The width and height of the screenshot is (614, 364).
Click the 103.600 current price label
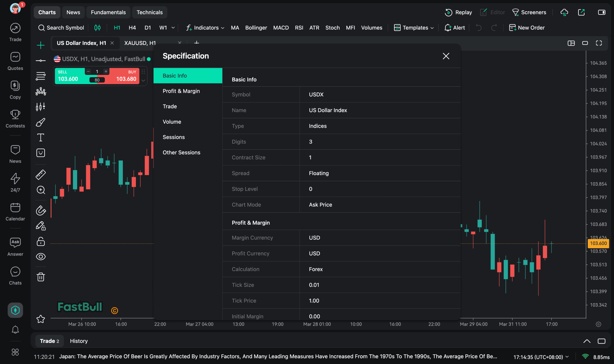(598, 243)
